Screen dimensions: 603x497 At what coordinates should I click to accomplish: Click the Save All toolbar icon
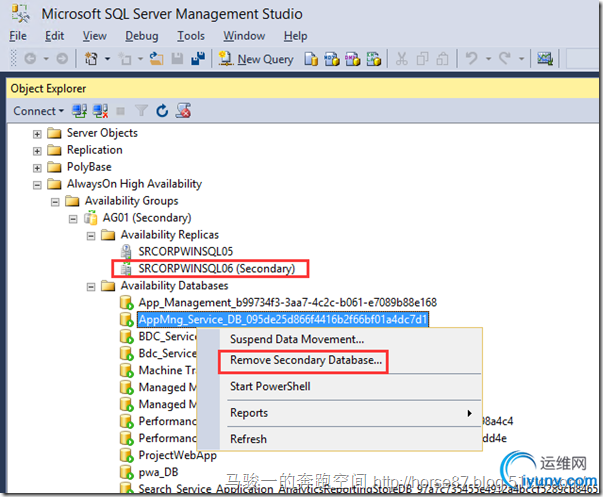(x=198, y=58)
